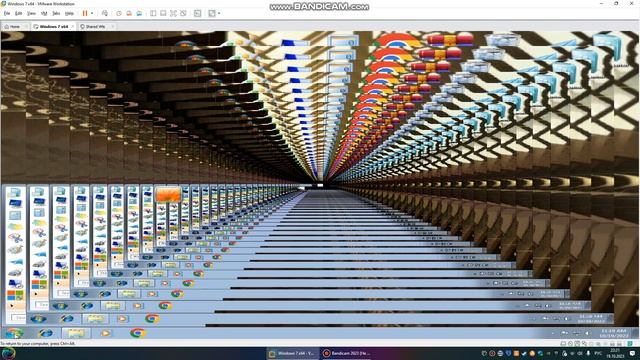
Task: Switch to the Shared VMs tab
Action: click(x=95, y=27)
